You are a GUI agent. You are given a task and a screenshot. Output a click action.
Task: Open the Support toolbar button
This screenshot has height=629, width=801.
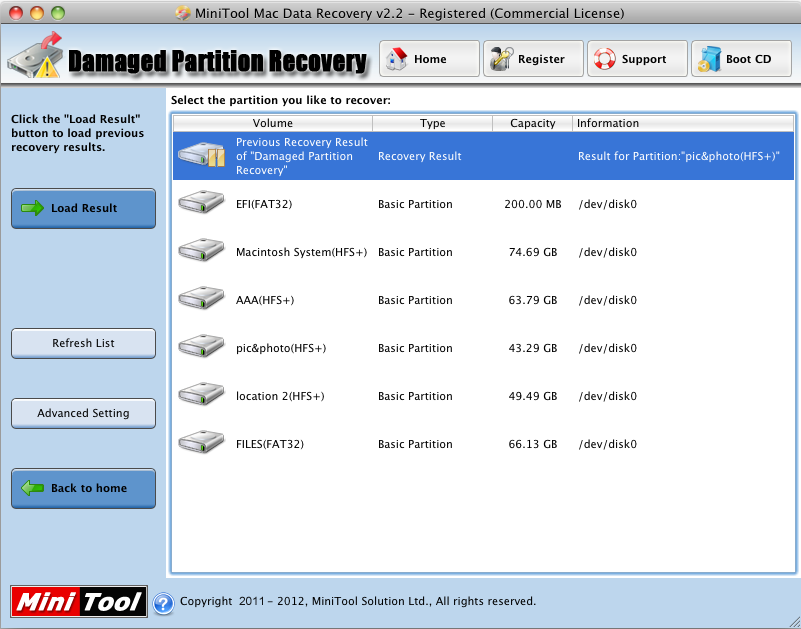pyautogui.click(x=635, y=59)
